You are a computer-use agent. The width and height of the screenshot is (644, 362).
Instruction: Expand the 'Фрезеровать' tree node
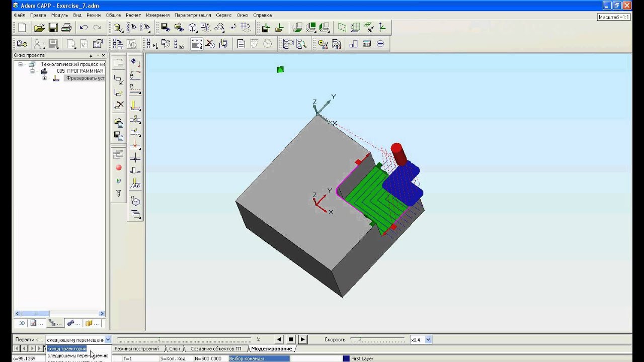click(45, 78)
